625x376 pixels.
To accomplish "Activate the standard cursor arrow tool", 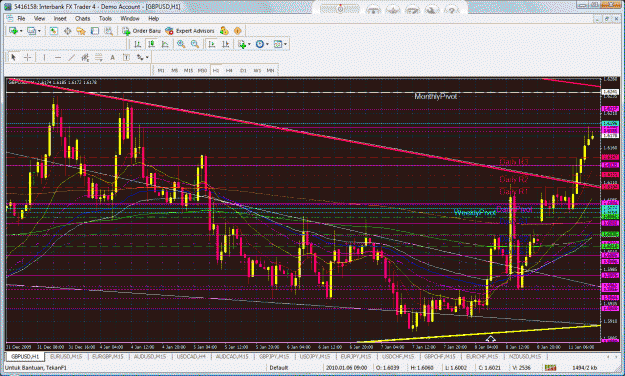I will click(14, 58).
